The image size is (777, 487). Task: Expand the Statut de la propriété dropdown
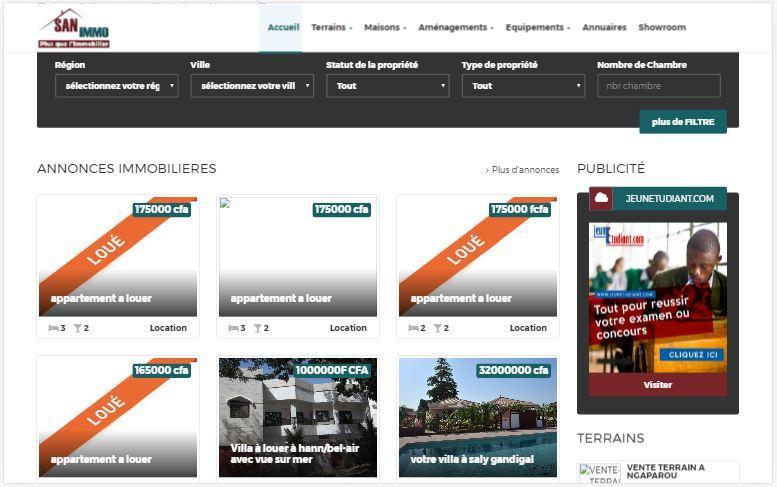tap(388, 86)
